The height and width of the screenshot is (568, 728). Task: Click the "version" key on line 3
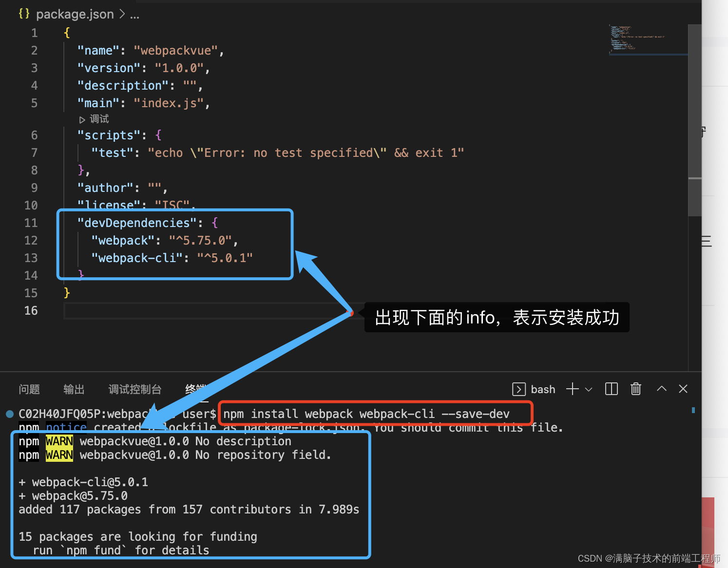109,68
